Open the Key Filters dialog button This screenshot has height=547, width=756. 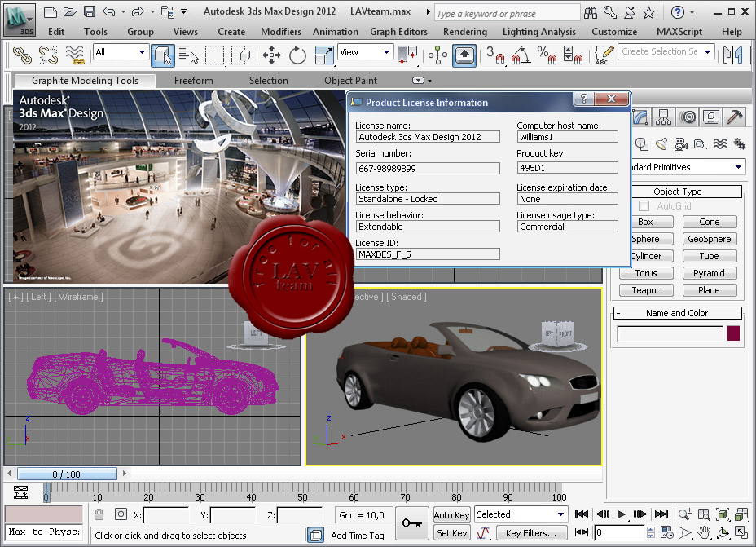531,533
